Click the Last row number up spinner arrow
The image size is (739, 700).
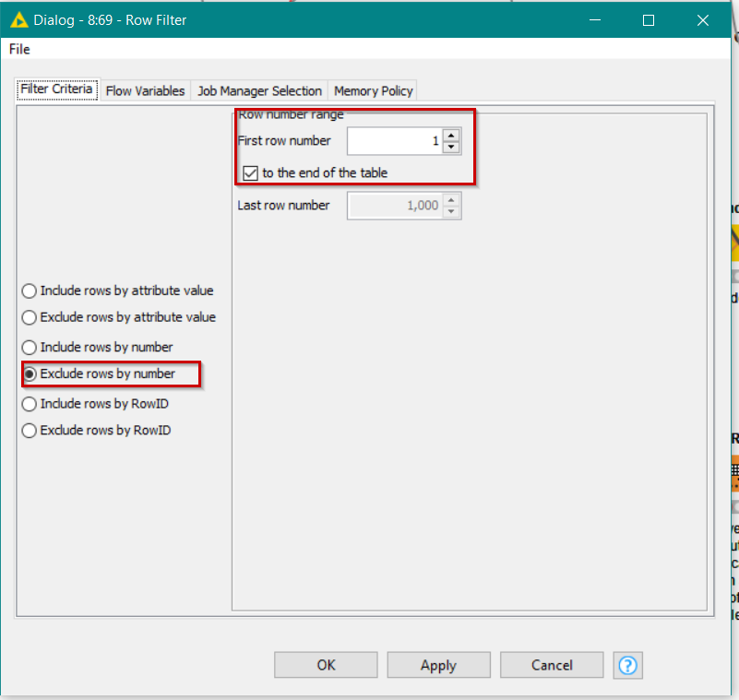451,200
